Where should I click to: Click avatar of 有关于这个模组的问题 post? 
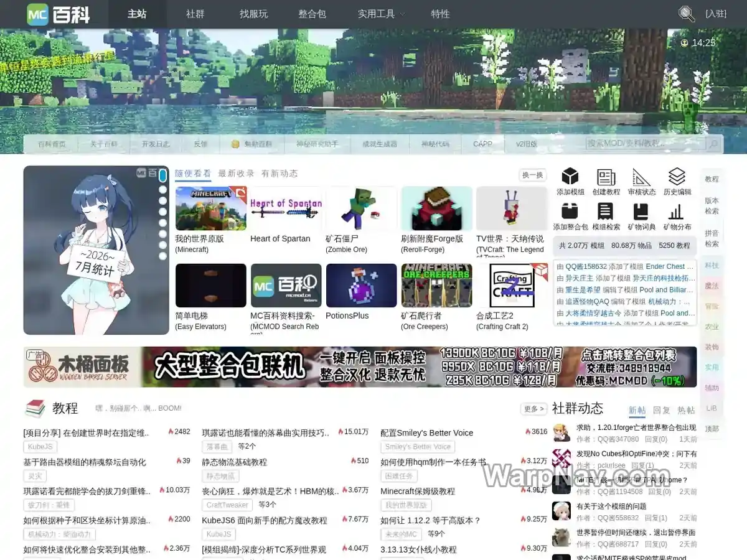coord(561,511)
